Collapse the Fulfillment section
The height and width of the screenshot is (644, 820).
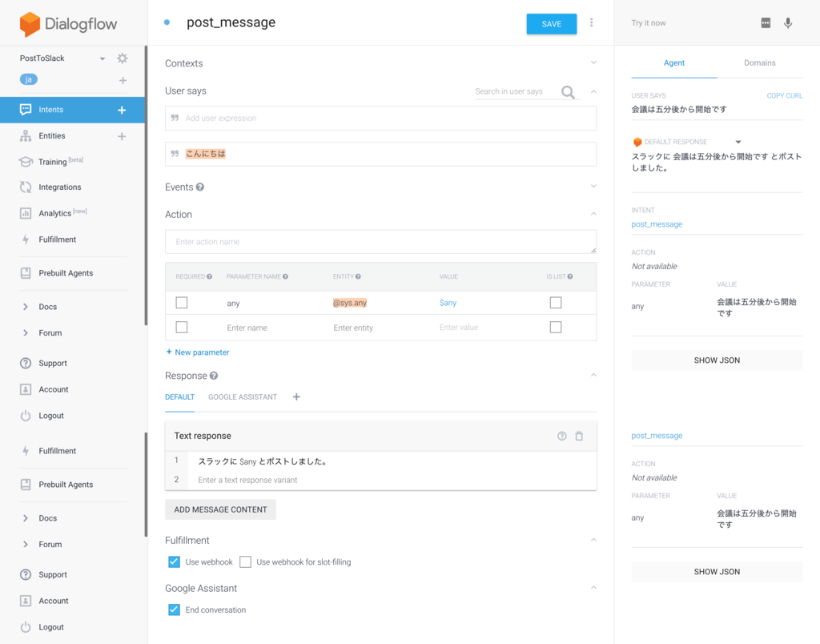click(593, 539)
